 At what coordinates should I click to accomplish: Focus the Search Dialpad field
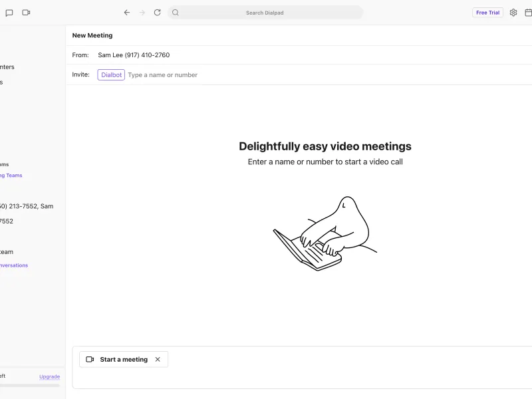(265, 13)
